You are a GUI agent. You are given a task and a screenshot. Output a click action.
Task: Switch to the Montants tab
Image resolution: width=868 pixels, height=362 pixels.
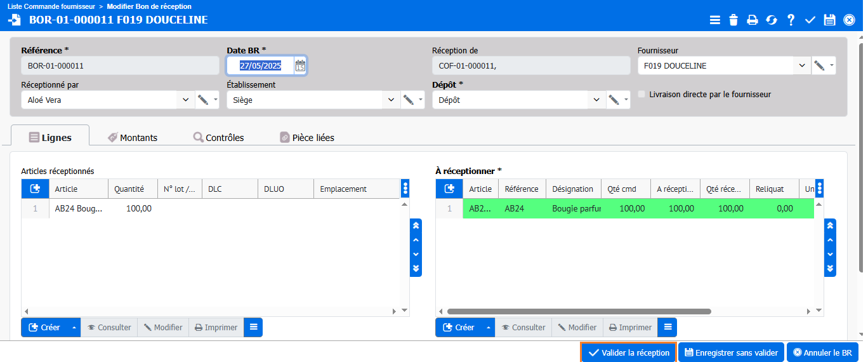pyautogui.click(x=133, y=137)
